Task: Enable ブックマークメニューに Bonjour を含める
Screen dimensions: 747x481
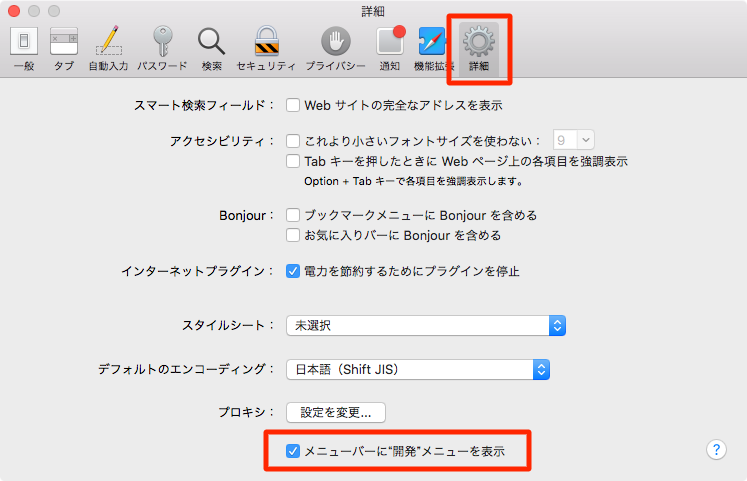Action: click(293, 215)
